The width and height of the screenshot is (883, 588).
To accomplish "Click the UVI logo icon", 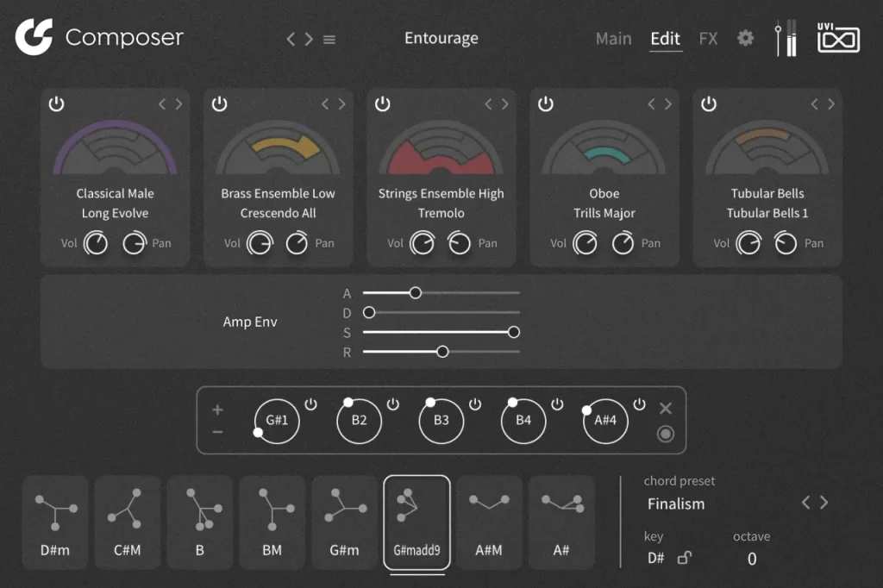I will coord(838,38).
